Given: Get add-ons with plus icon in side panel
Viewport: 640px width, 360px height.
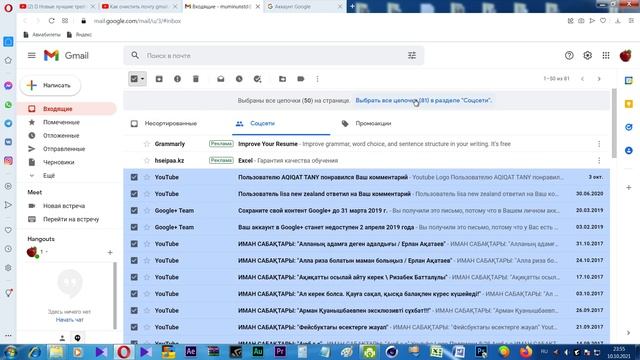Looking at the screenshot, I should [x=629, y=187].
